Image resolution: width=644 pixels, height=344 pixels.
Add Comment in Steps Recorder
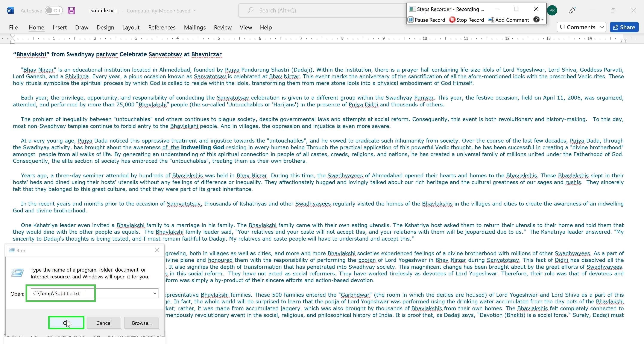(x=509, y=20)
